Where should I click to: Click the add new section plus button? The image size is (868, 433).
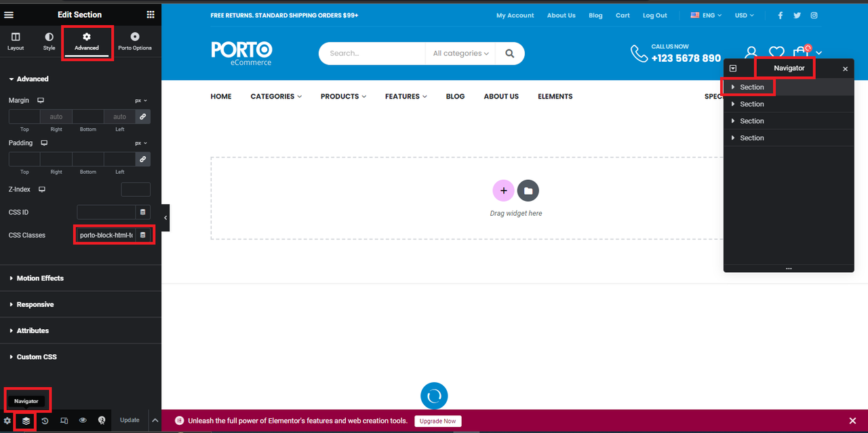coord(503,191)
